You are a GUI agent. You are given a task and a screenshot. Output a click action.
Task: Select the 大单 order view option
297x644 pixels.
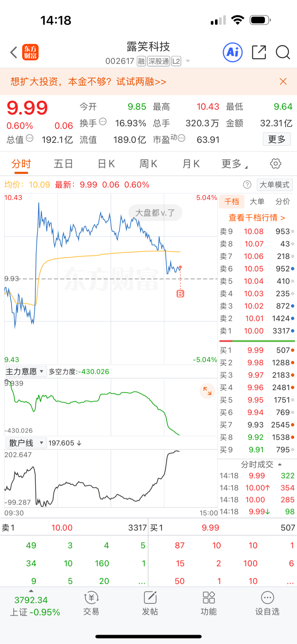257,202
